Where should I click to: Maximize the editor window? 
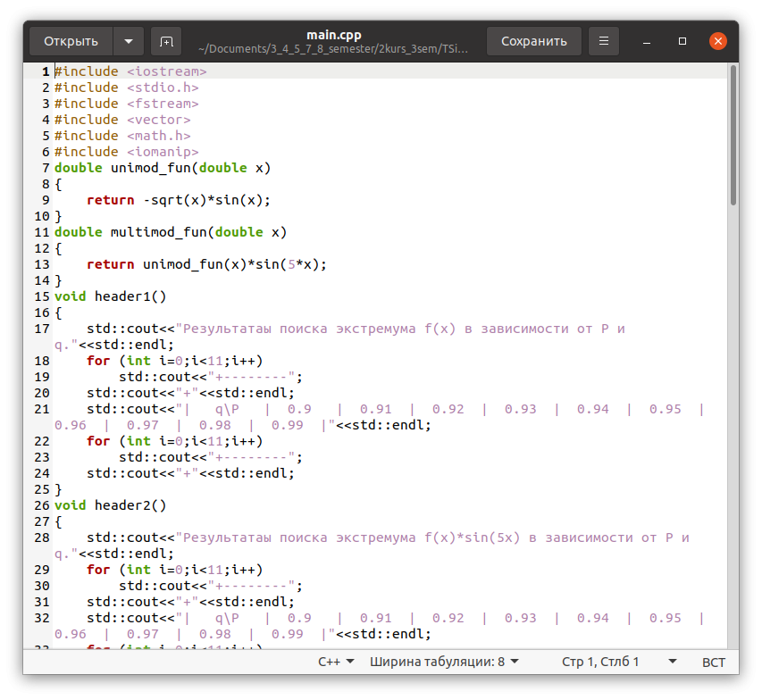[682, 41]
